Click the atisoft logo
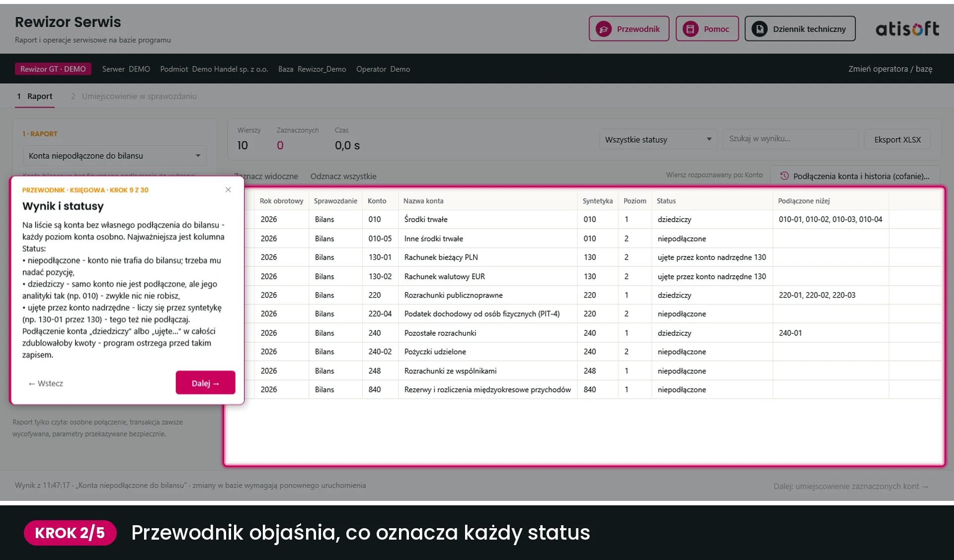Image resolution: width=954 pixels, height=560 pixels. (x=907, y=29)
